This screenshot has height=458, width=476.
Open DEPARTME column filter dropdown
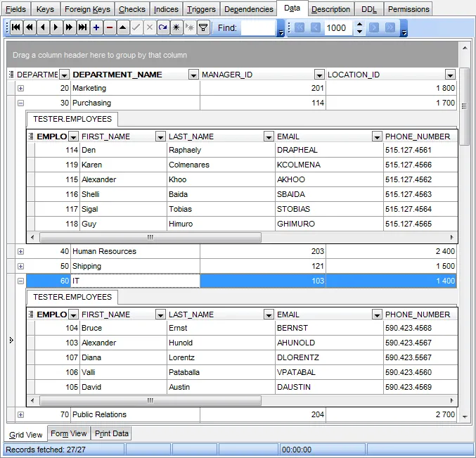tap(65, 75)
